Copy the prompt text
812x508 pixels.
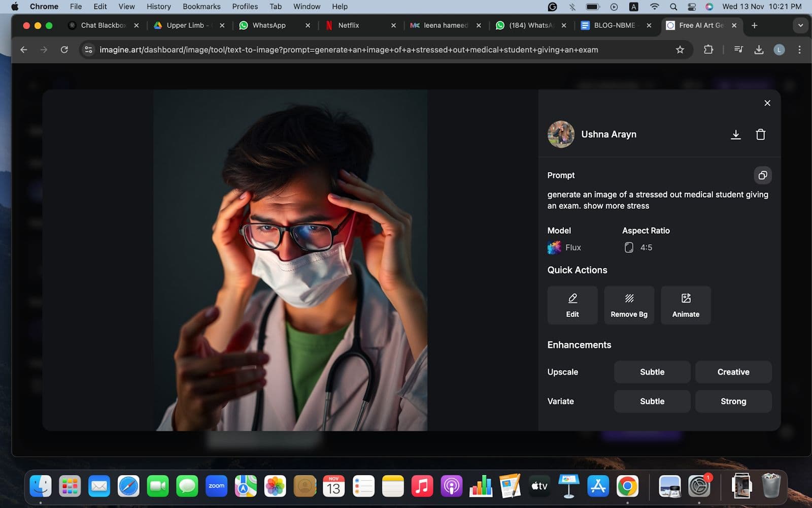[762, 175]
